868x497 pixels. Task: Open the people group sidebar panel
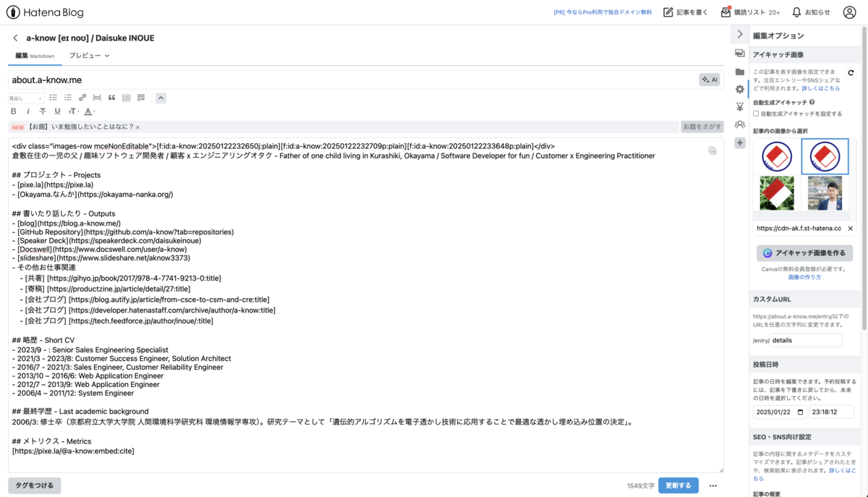739,124
